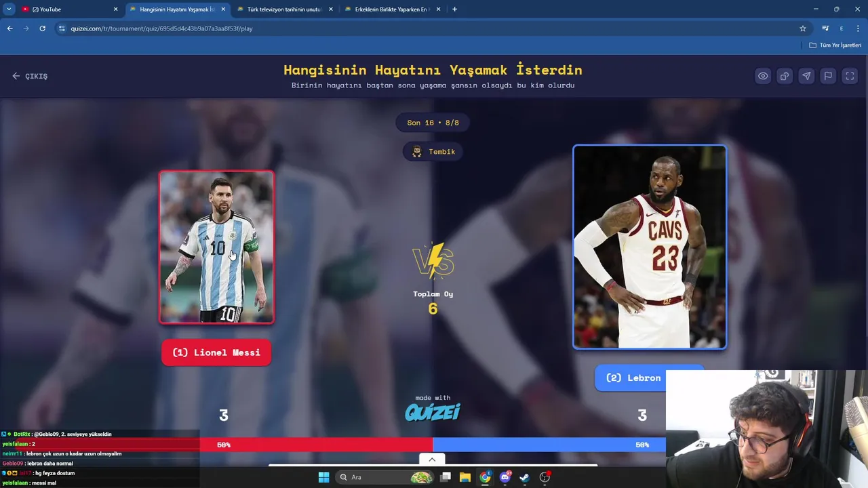This screenshot has width=868, height=488.
Task: Go back in browser history
Action: 9,28
